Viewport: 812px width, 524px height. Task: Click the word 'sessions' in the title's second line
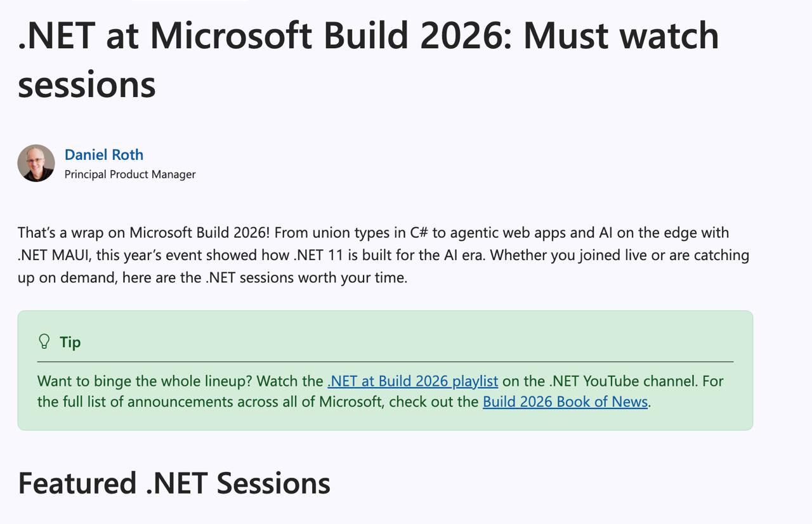[87, 84]
